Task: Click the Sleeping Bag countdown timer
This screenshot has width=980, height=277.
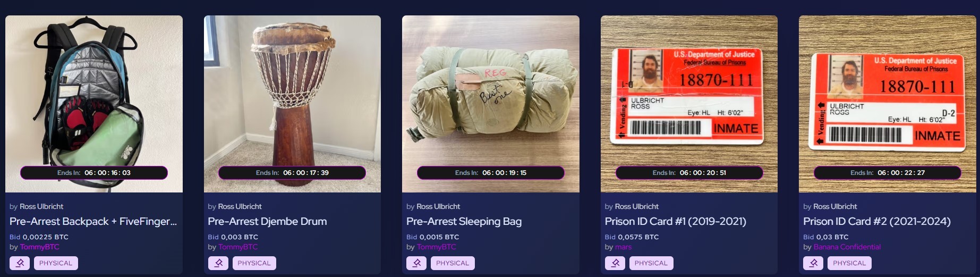Action: pyautogui.click(x=491, y=173)
